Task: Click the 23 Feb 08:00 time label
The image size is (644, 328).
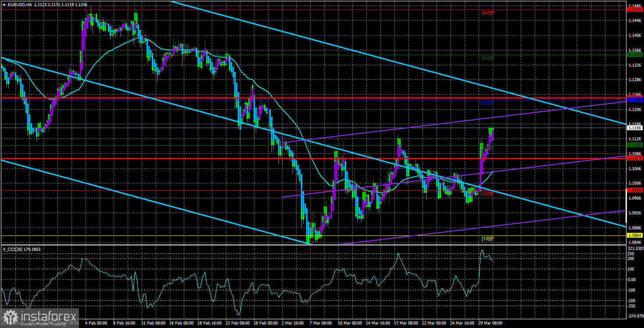Action: (237, 323)
